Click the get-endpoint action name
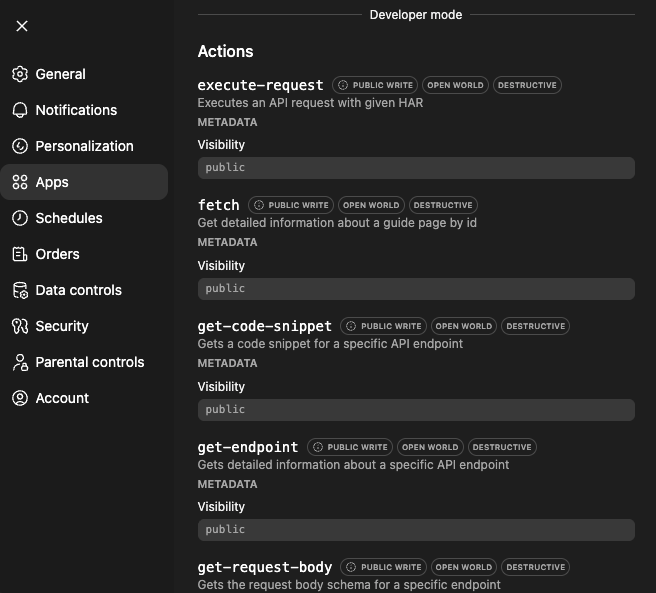The width and height of the screenshot is (656, 593). (248, 447)
